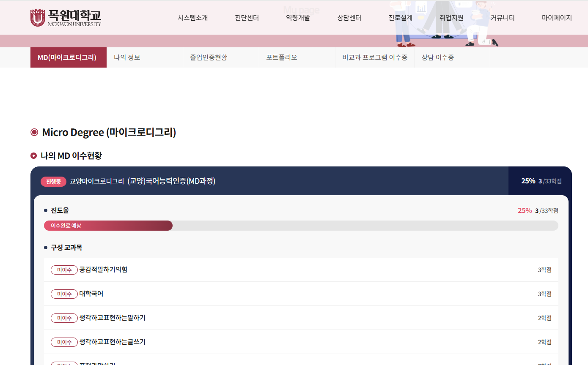The image size is (588, 365).
Task: Open the 진단센터 menu
Action: click(x=247, y=18)
